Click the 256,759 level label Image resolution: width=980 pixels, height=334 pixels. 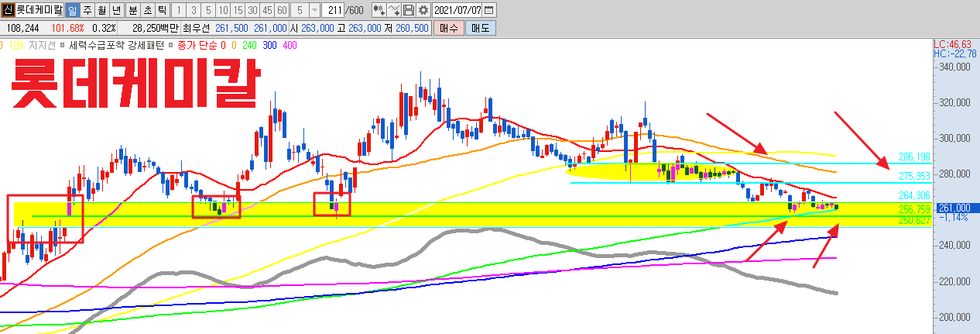pos(914,210)
